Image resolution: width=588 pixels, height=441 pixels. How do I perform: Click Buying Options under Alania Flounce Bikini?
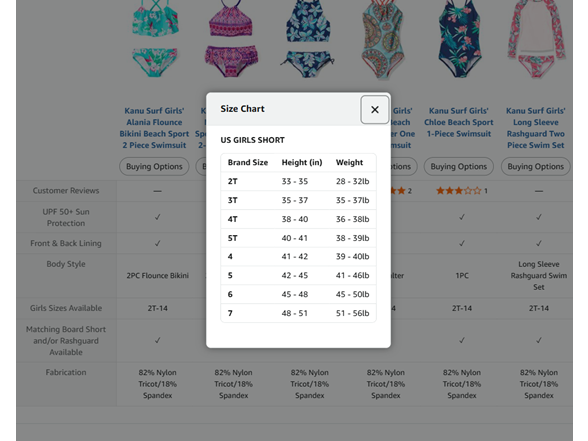(x=154, y=166)
